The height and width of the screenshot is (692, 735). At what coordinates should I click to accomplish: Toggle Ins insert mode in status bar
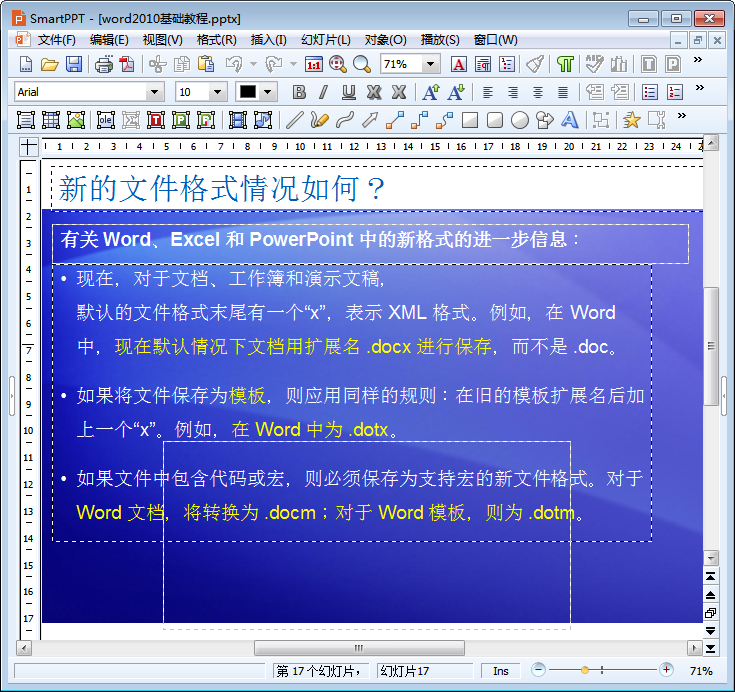click(x=501, y=671)
